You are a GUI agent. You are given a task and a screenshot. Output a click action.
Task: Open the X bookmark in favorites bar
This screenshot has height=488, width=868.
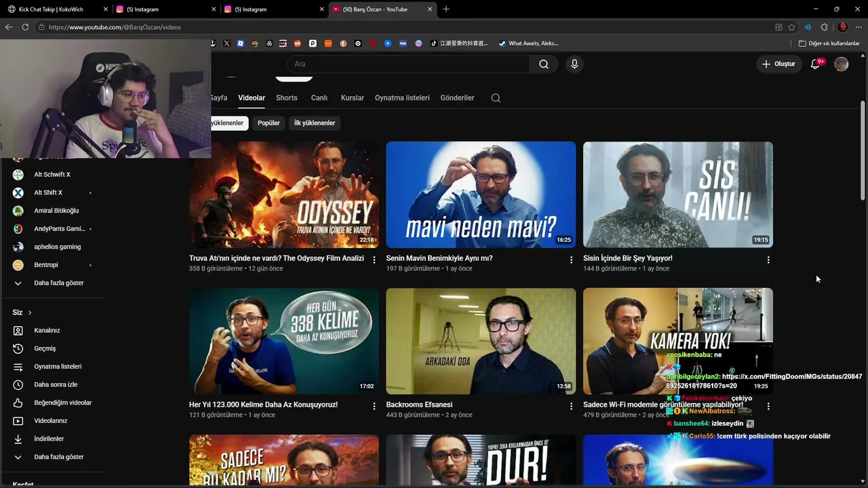click(226, 43)
